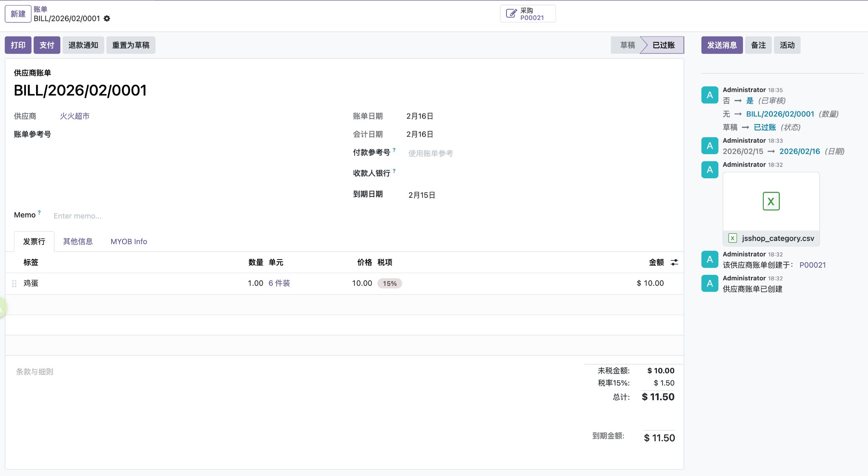Image resolution: width=868 pixels, height=476 pixels.
Task: Click the 打印 button
Action: coord(18,45)
